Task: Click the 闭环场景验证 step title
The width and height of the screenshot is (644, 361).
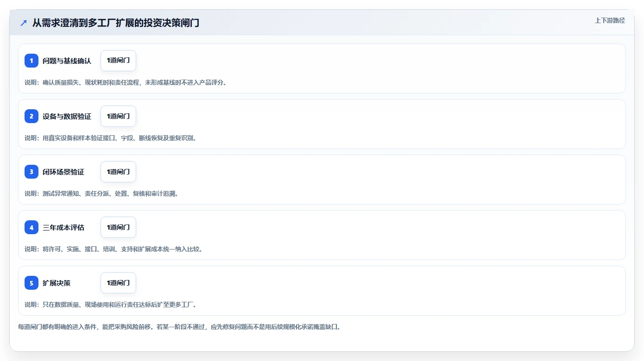Action: click(63, 172)
